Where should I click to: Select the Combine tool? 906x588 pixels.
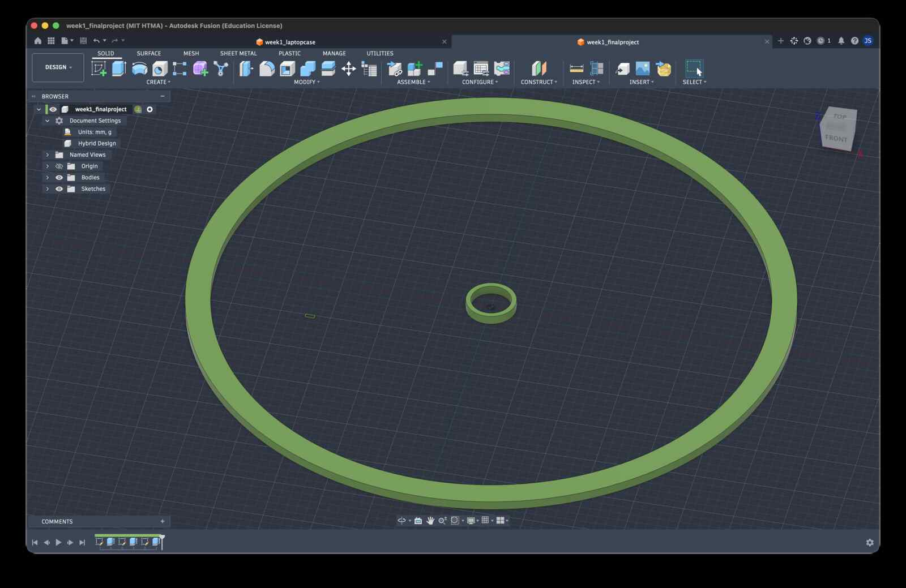[x=307, y=68]
